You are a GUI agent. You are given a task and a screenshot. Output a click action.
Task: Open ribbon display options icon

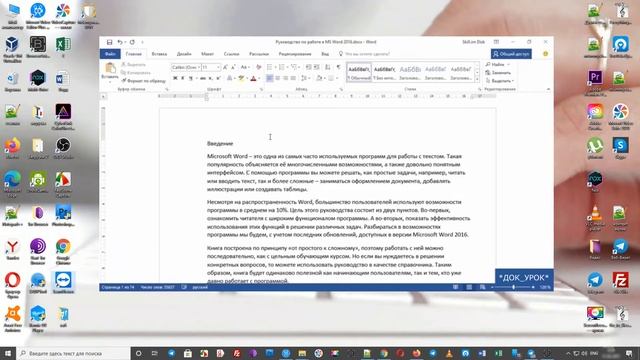click(x=496, y=42)
